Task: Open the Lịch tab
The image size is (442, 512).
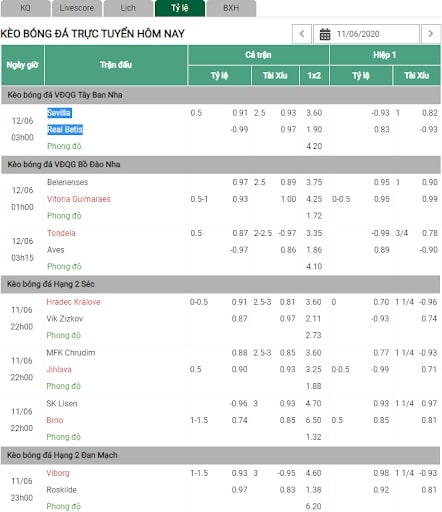Action: tap(128, 8)
